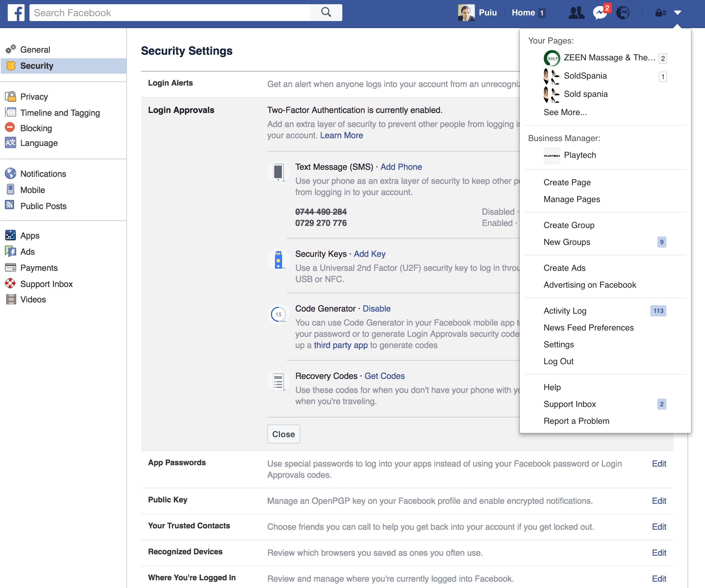
Task: Click See More... under Your Pages
Action: click(x=565, y=112)
